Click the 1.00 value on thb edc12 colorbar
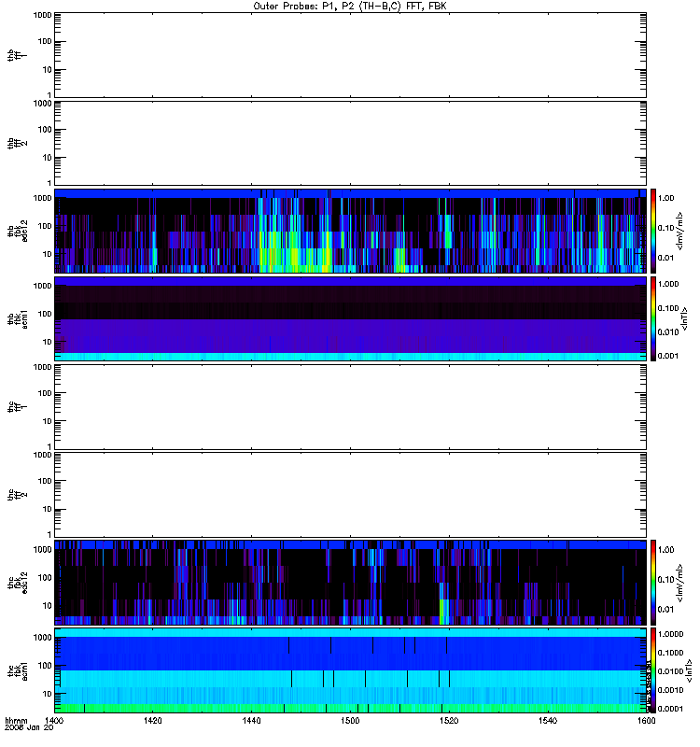 coord(665,198)
